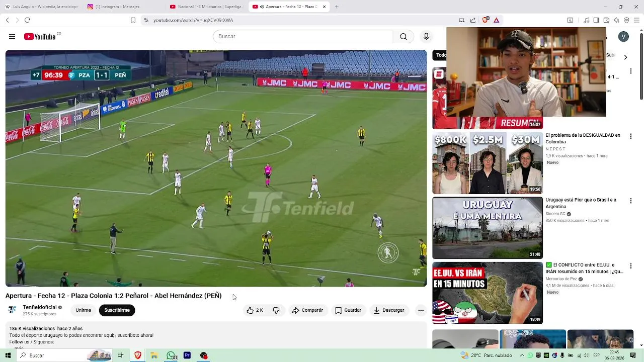The image size is (644, 362).
Task: Click the Suscribirme subscribe button
Action: coord(117,310)
